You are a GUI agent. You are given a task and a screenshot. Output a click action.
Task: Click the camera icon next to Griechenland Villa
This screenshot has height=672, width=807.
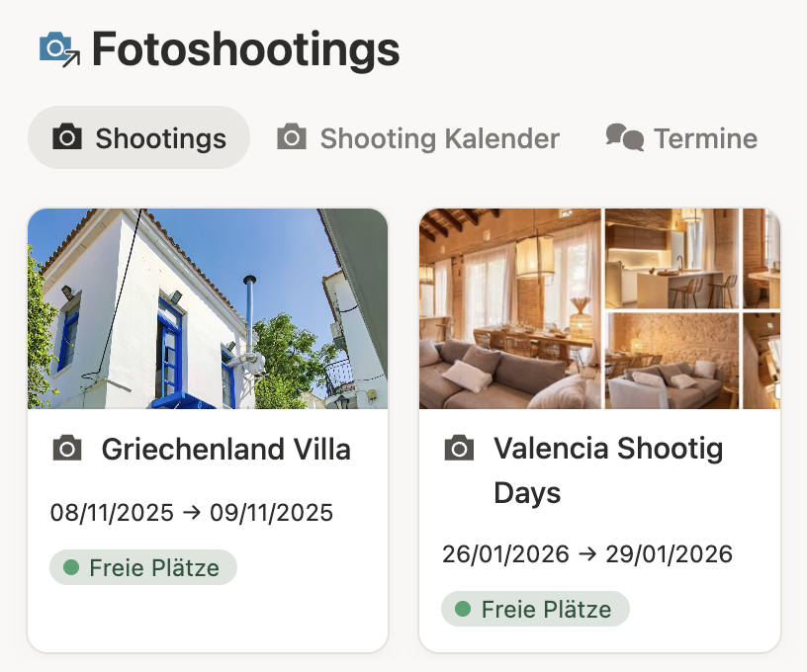click(67, 448)
